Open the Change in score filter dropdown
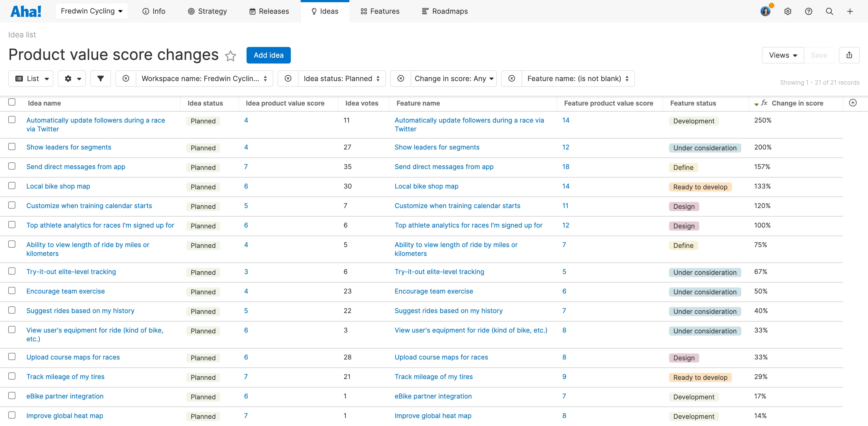 click(x=453, y=79)
